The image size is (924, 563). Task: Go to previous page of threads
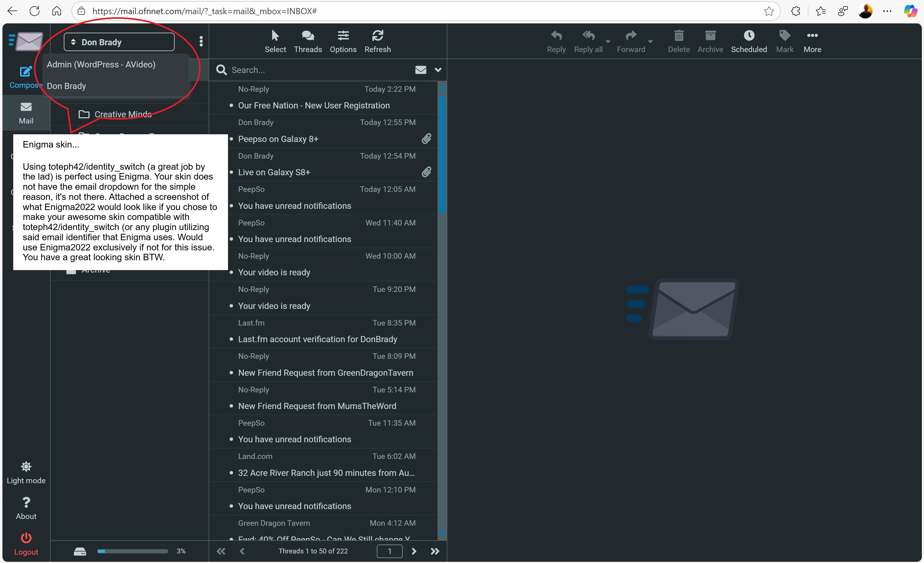[x=242, y=551]
